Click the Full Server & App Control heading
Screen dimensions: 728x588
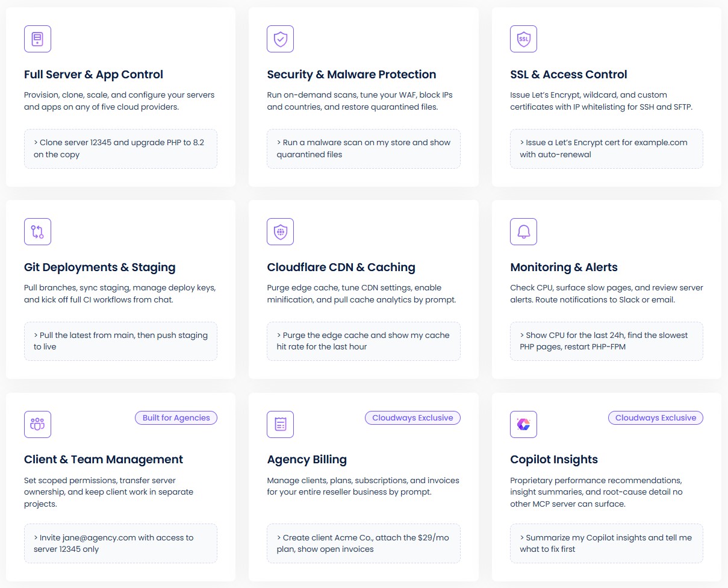93,75
